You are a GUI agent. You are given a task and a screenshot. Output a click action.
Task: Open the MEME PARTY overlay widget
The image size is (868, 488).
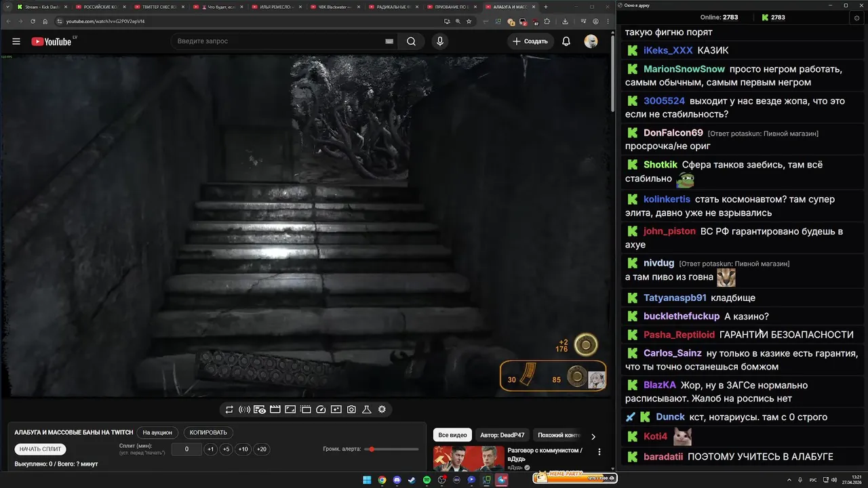[x=574, y=477]
